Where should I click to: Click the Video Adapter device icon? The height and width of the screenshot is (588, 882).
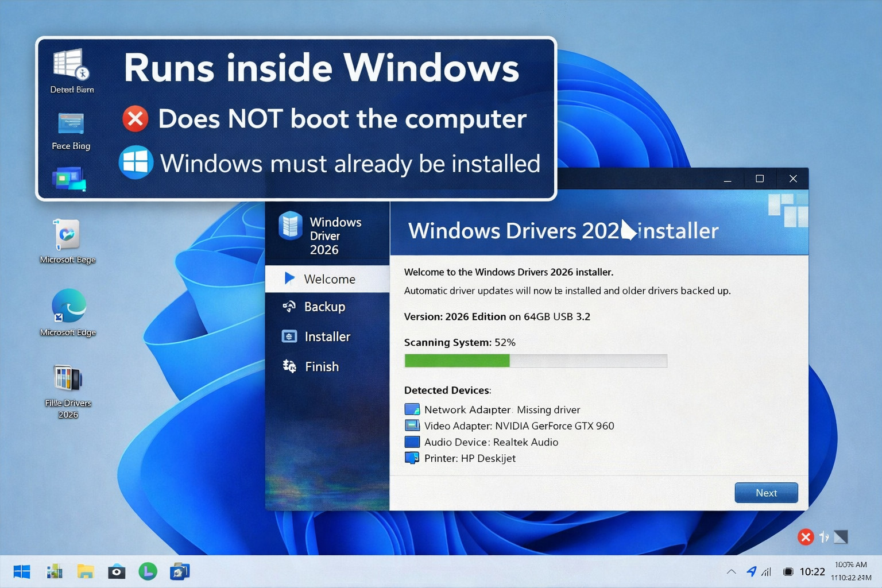click(x=412, y=425)
